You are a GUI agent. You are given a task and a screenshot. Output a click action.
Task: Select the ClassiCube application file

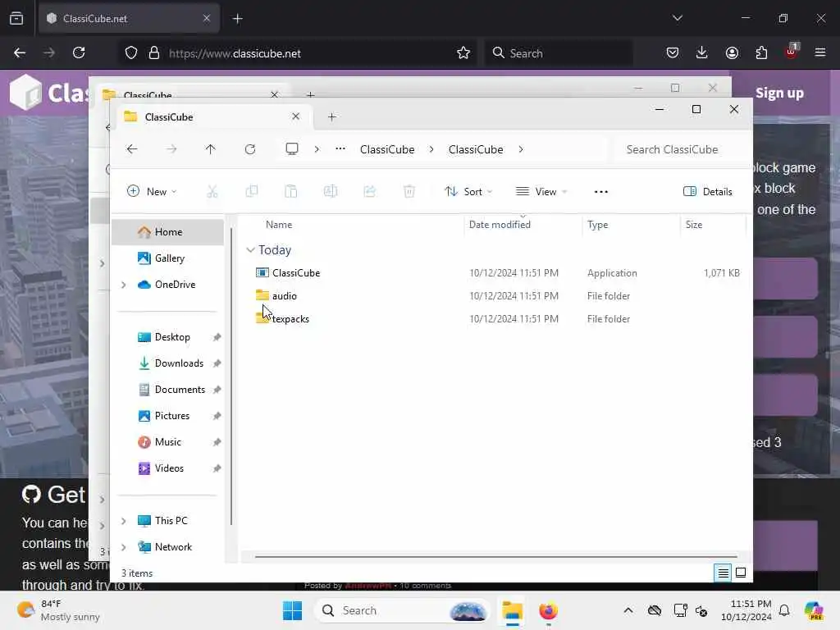pyautogui.click(x=295, y=272)
